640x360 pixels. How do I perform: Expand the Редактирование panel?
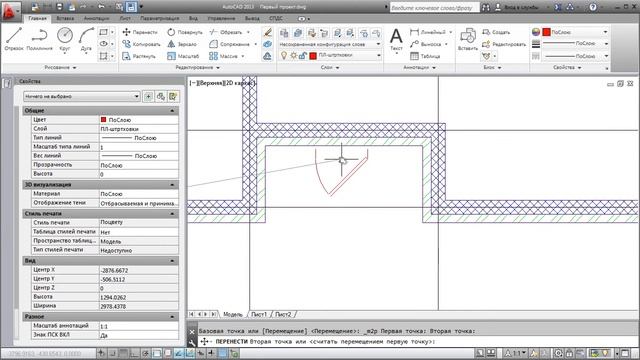(198, 67)
